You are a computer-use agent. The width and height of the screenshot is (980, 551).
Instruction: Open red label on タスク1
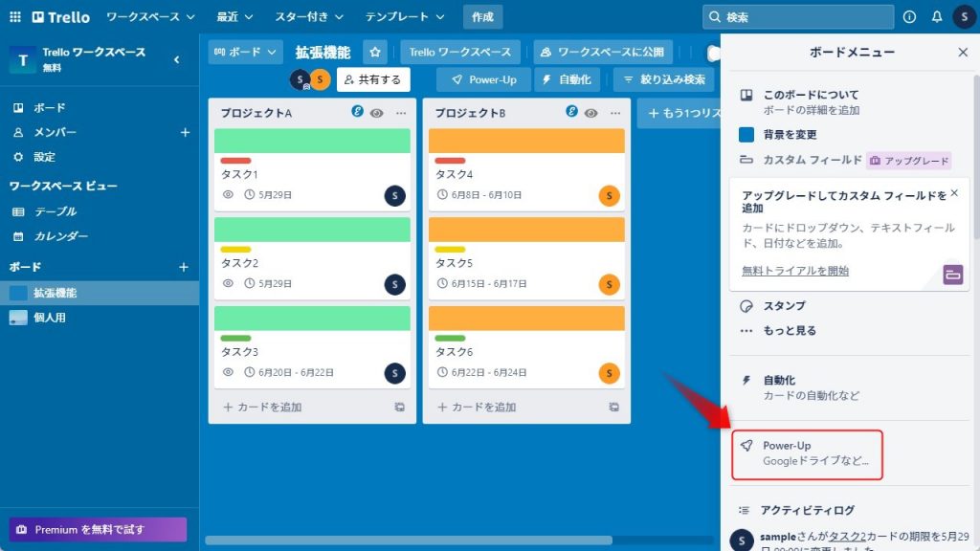[x=235, y=161]
